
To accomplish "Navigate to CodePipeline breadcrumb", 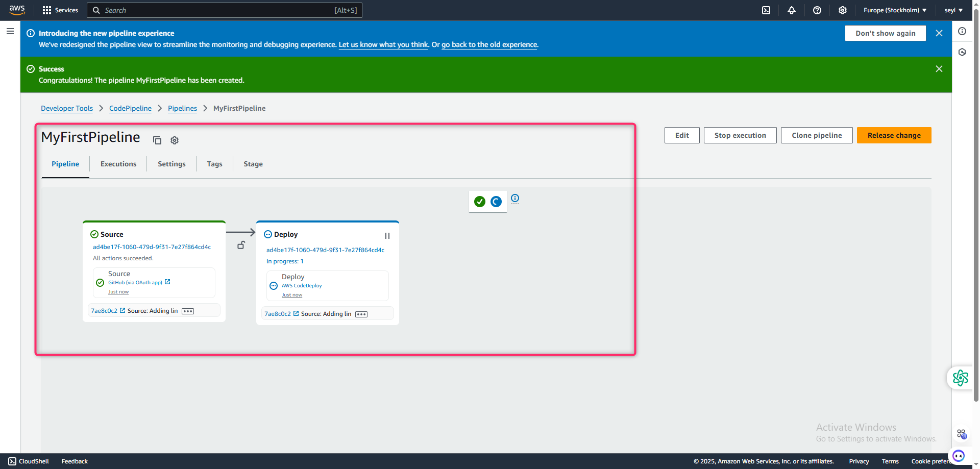I will pyautogui.click(x=130, y=108).
